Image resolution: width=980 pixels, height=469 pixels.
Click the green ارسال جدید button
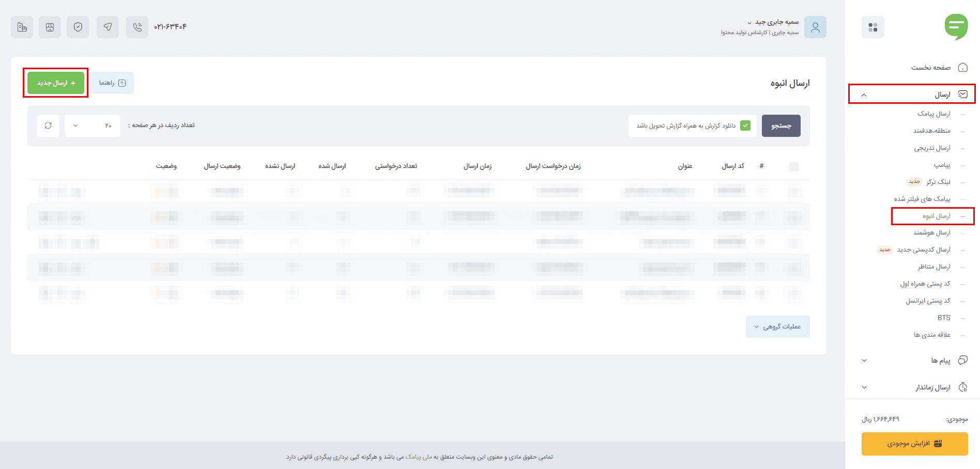(x=56, y=83)
